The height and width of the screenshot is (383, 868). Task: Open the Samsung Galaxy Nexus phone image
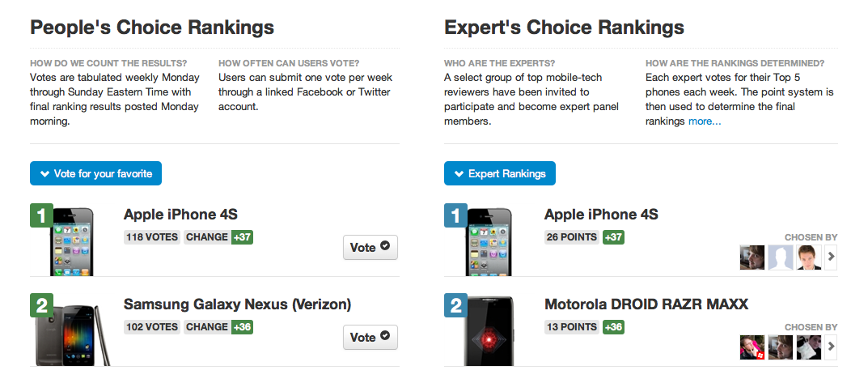71,335
